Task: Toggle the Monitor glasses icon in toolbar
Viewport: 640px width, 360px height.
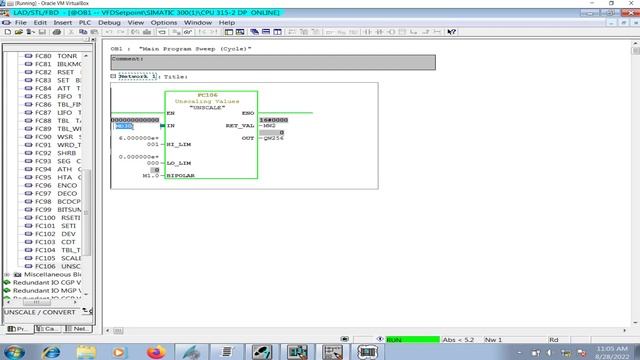Action: [x=188, y=32]
